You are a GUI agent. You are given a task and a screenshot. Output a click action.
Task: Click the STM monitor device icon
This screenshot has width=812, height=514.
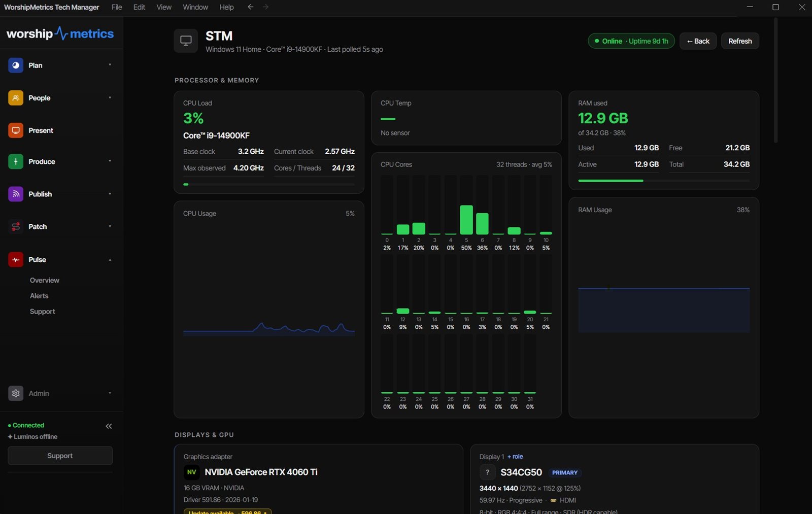(x=186, y=41)
